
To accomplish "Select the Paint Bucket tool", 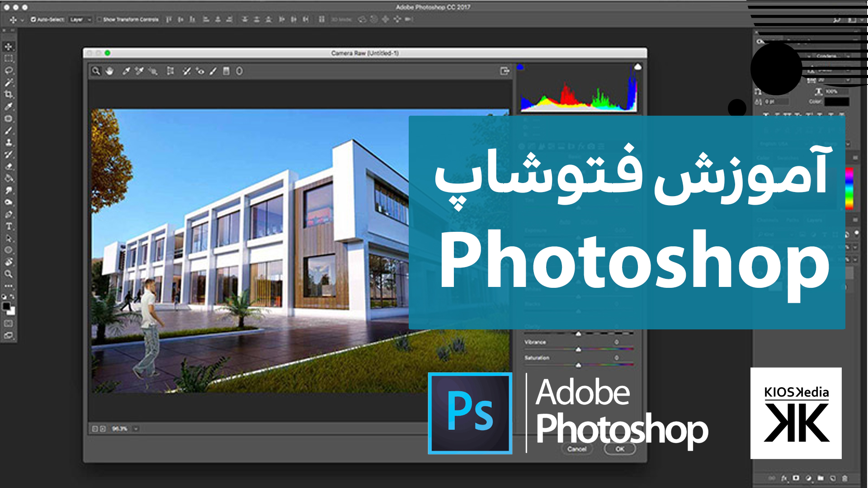I will click(9, 178).
